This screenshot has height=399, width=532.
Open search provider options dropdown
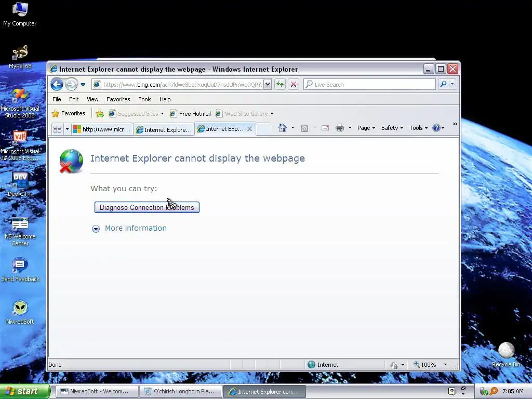pyautogui.click(x=453, y=84)
